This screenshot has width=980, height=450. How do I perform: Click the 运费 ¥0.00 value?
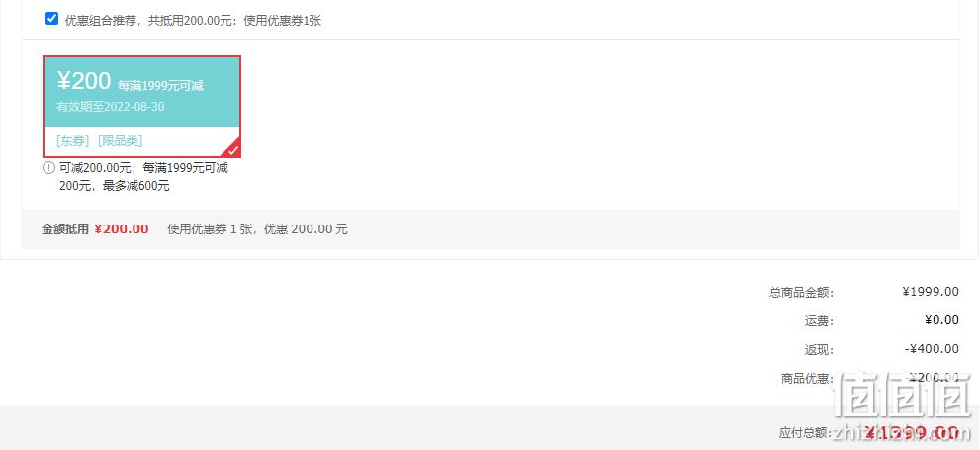[941, 320]
